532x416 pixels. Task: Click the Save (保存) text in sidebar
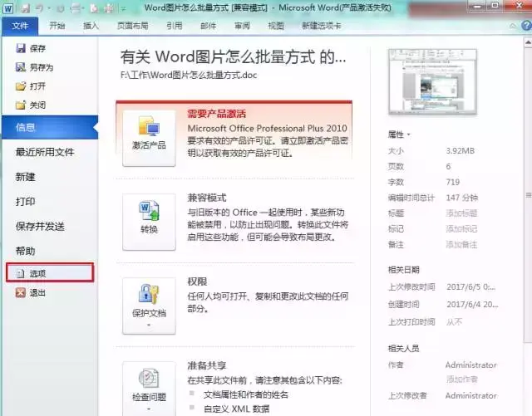tap(37, 48)
